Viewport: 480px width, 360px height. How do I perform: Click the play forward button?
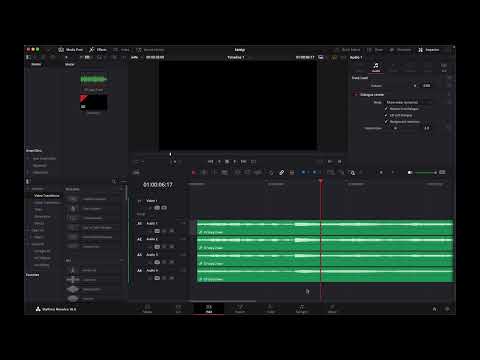[x=235, y=162]
